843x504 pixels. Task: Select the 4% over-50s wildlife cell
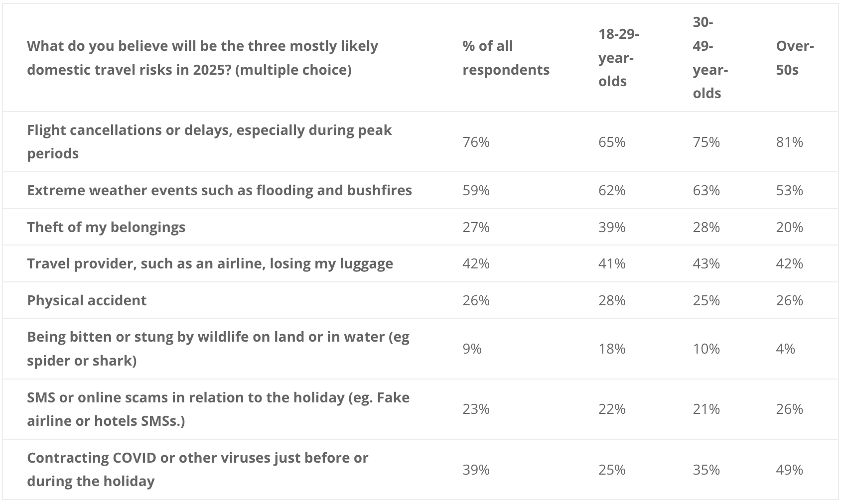pos(785,349)
